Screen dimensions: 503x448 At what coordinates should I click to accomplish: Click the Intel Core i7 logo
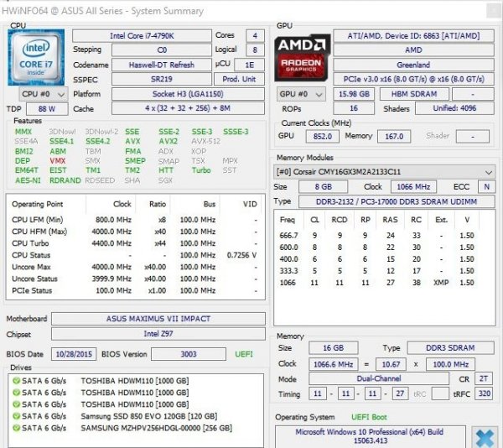38,59
